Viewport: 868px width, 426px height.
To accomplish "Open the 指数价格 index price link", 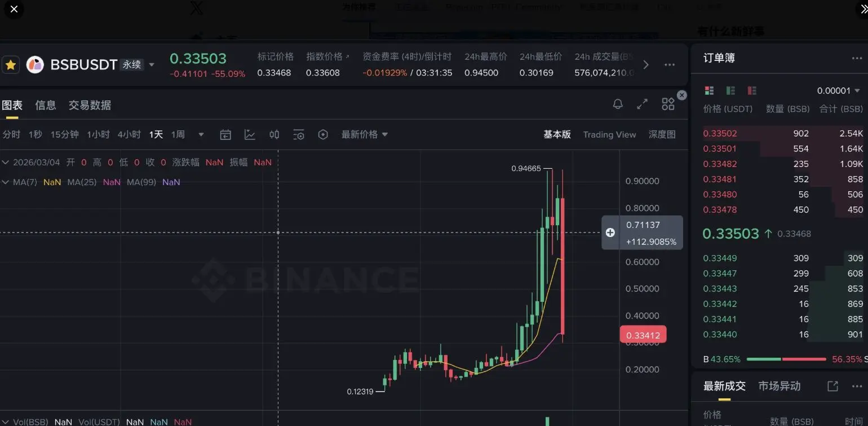I will coord(327,56).
